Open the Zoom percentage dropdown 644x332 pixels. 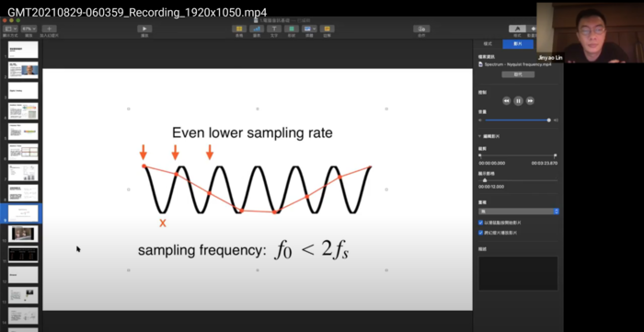coord(29,29)
